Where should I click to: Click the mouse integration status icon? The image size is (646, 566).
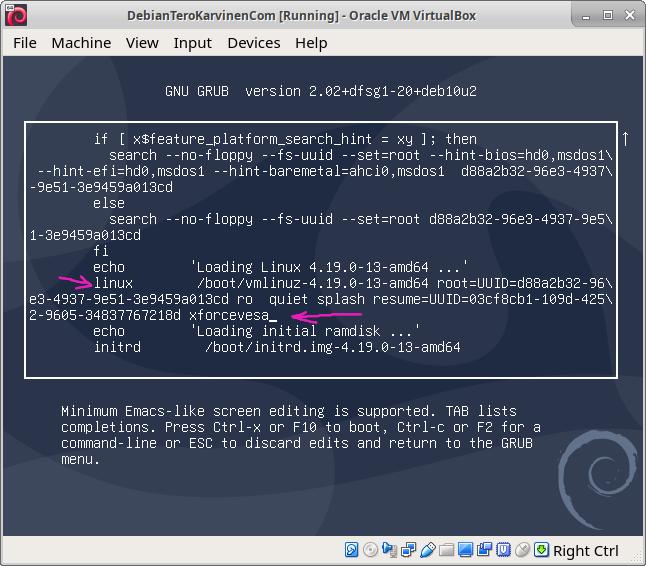coord(522,550)
